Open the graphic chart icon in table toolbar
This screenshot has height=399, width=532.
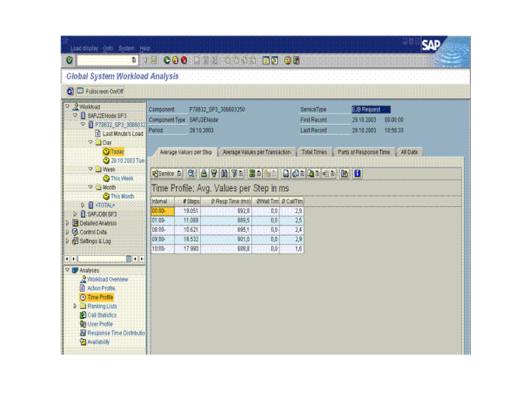344,173
